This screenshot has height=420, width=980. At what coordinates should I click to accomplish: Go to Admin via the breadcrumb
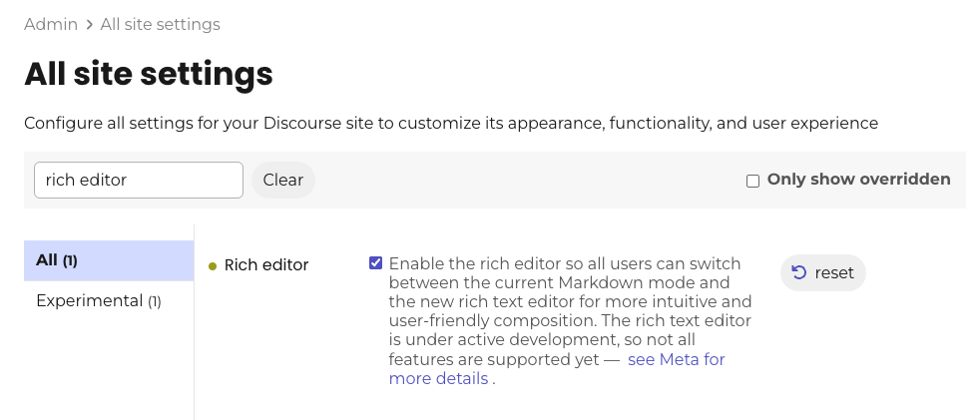[x=51, y=24]
